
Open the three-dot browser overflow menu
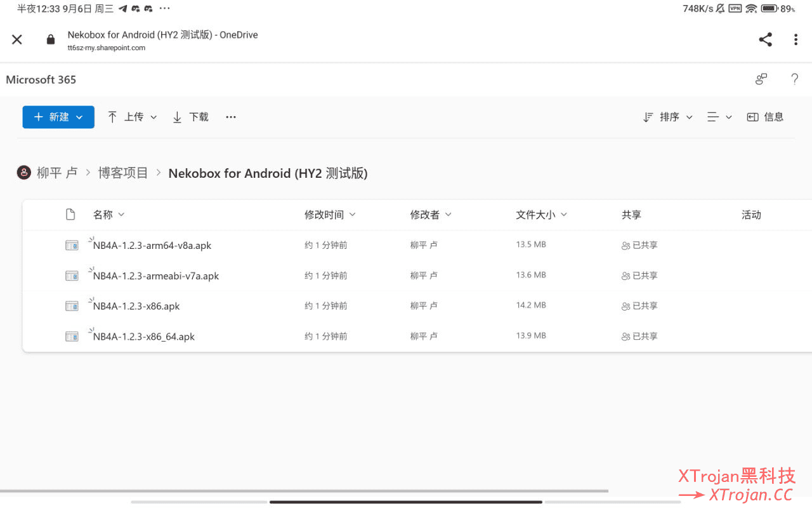tap(796, 39)
